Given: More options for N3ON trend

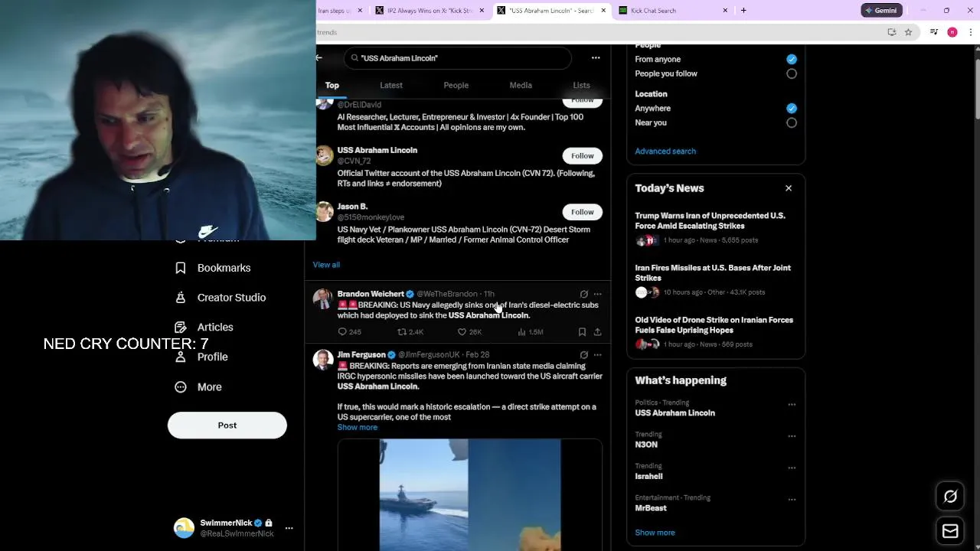Looking at the screenshot, I should [792, 436].
